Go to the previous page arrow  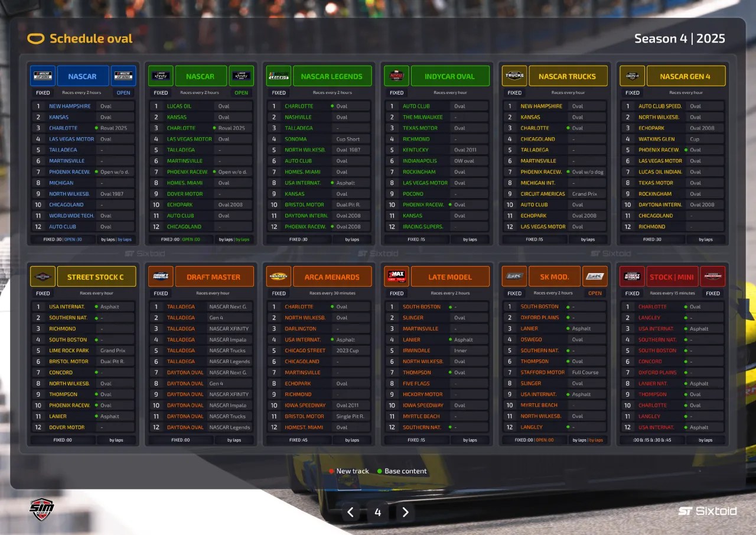point(350,512)
